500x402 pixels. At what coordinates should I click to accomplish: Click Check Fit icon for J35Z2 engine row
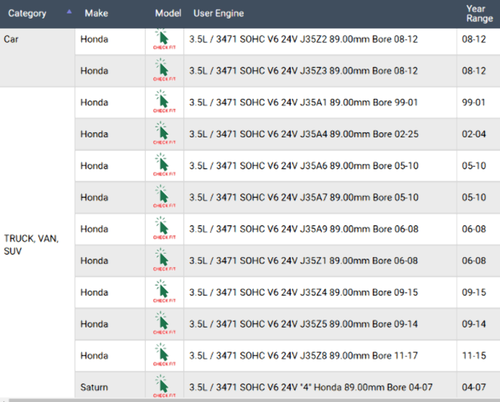pos(164,40)
